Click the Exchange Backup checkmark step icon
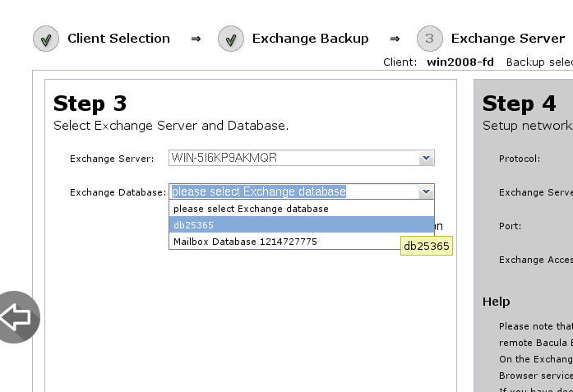Screen dimensions: 573x392 231,39
